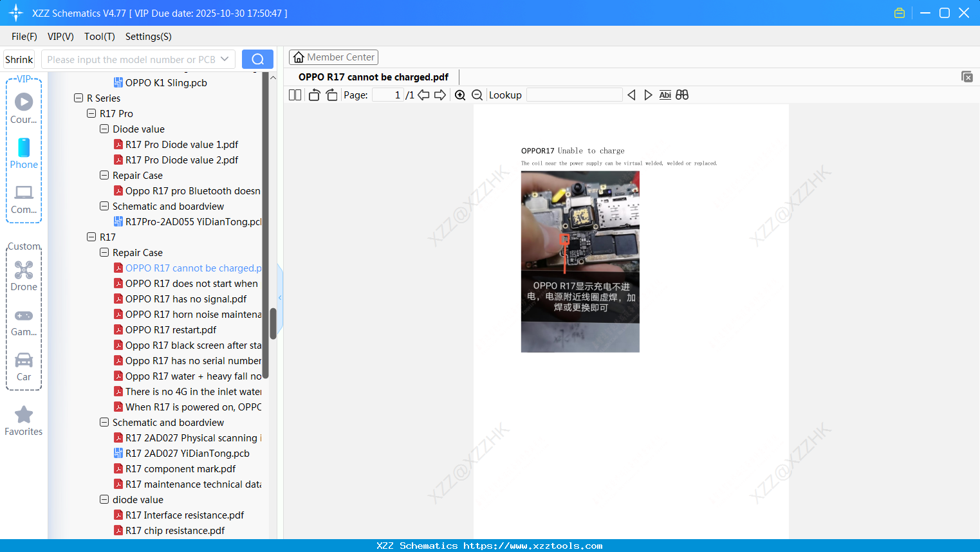Click the phone board photo in the PDF

click(580, 261)
